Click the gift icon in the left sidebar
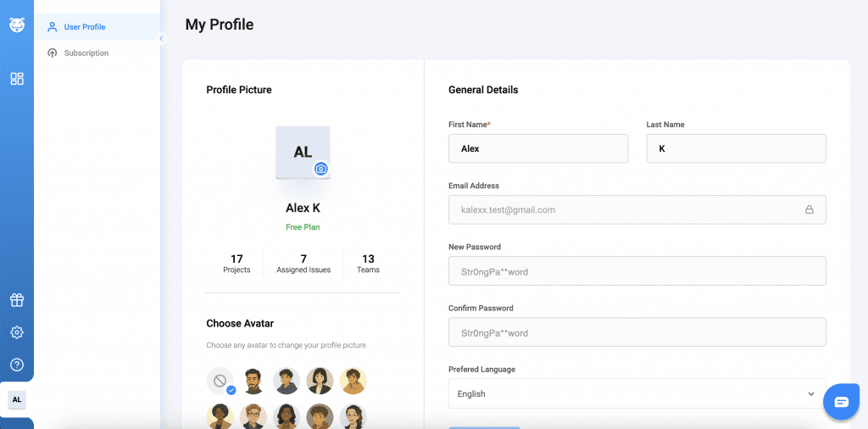The height and width of the screenshot is (429, 868). coord(17,299)
